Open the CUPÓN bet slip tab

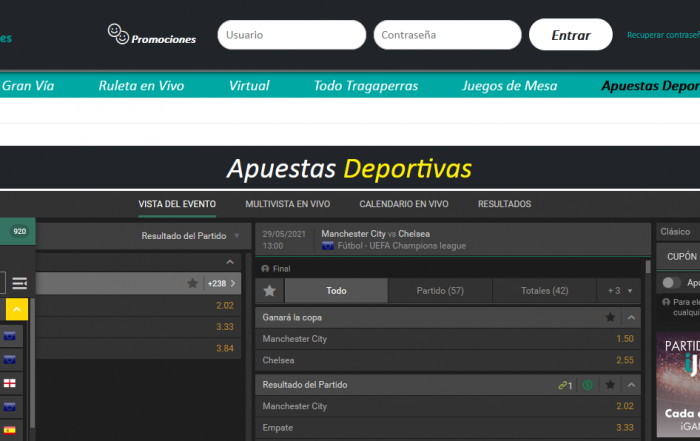tap(682, 257)
